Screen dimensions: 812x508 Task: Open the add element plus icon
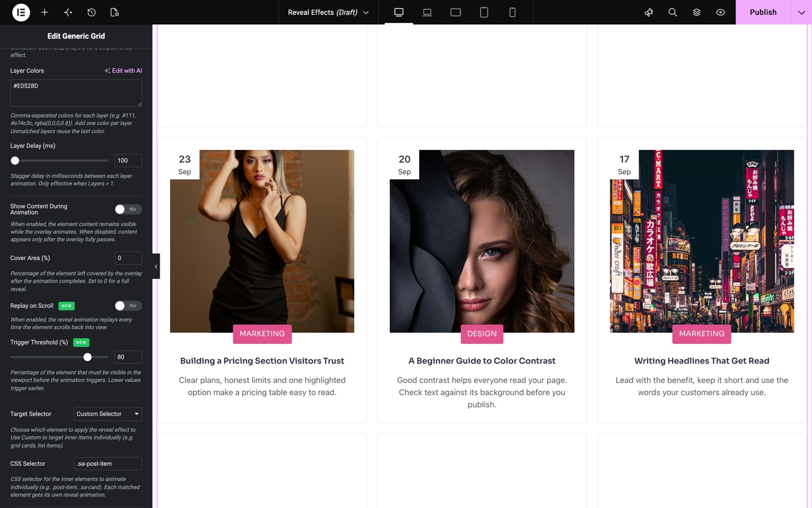[x=45, y=12]
